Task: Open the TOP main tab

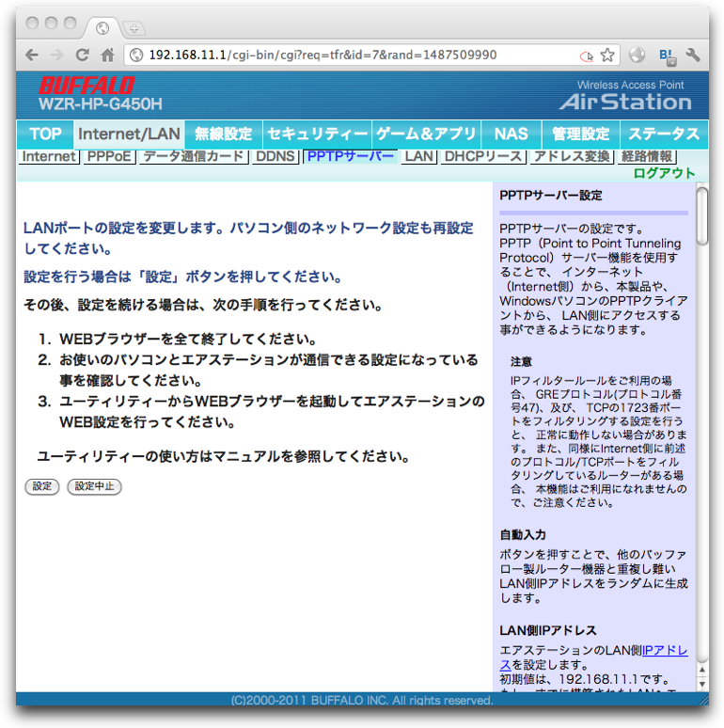Action: point(45,135)
